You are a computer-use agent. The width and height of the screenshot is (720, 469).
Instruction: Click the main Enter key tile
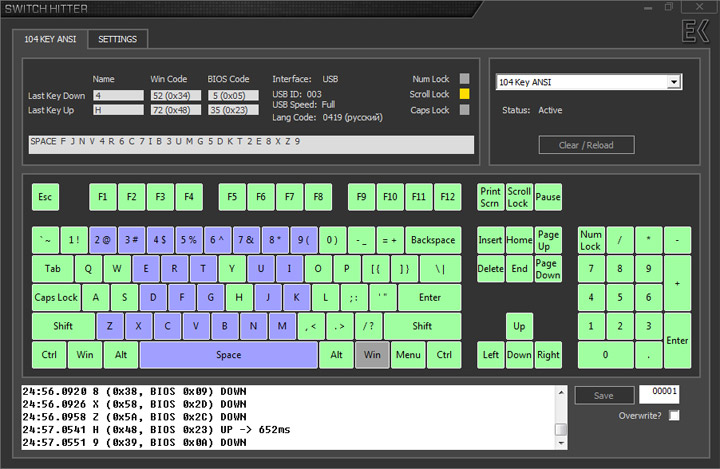pyautogui.click(x=430, y=298)
